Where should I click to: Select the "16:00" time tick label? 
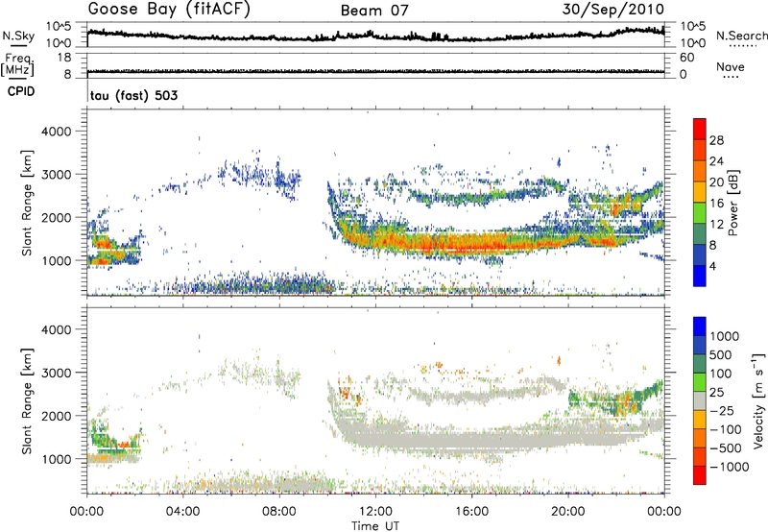coord(471,512)
